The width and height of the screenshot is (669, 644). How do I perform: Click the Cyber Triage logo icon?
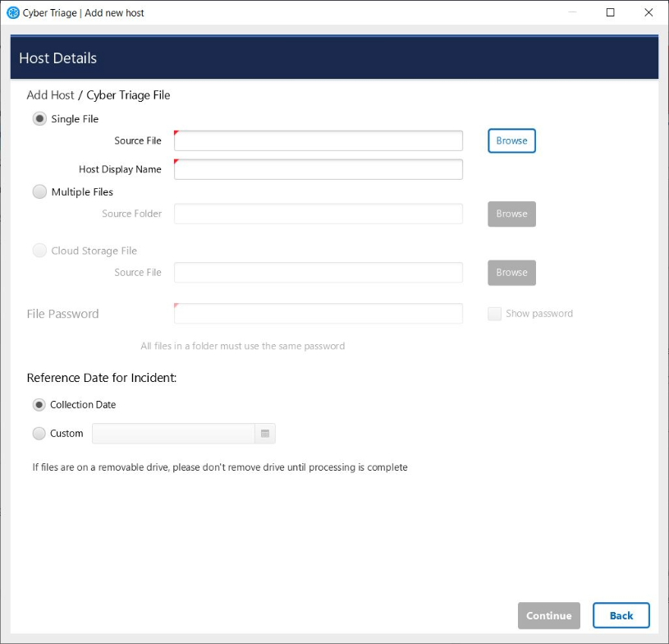click(13, 13)
